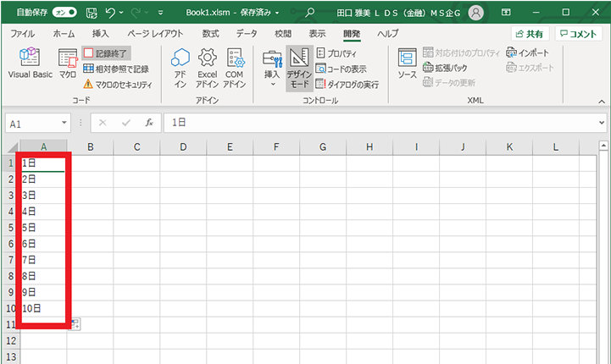Expand the formula bar chevron

[x=602, y=123]
